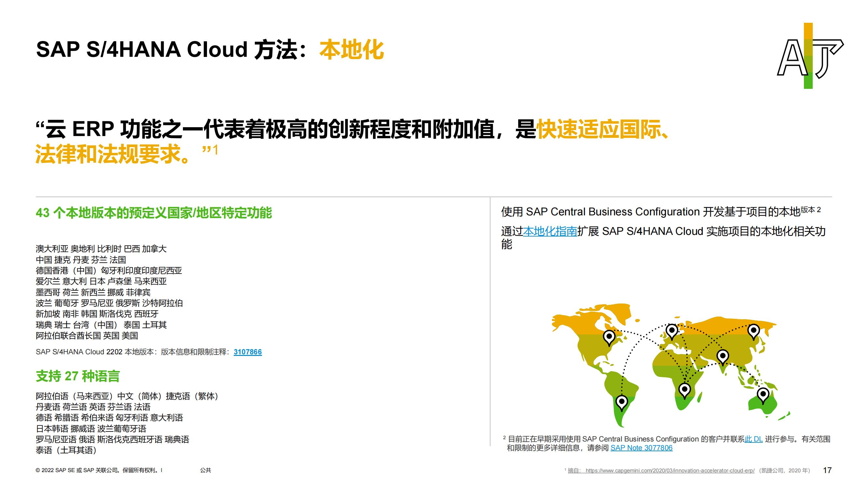Click the language row starting with 罗马尼亚语 俄语

click(x=113, y=440)
